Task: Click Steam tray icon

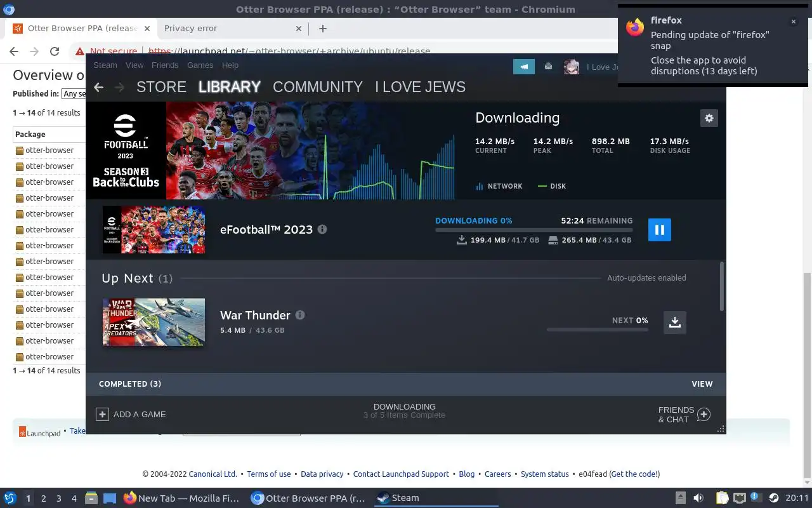Action: point(774,498)
